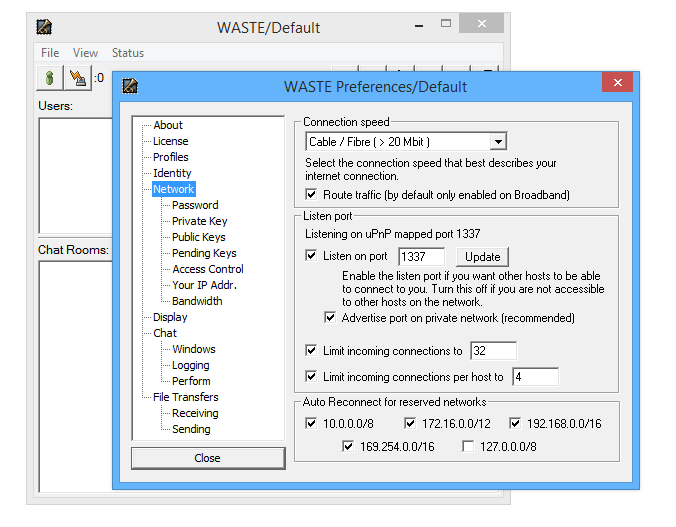676x527 pixels.
Task: Click the Close button in preferences
Action: (208, 458)
